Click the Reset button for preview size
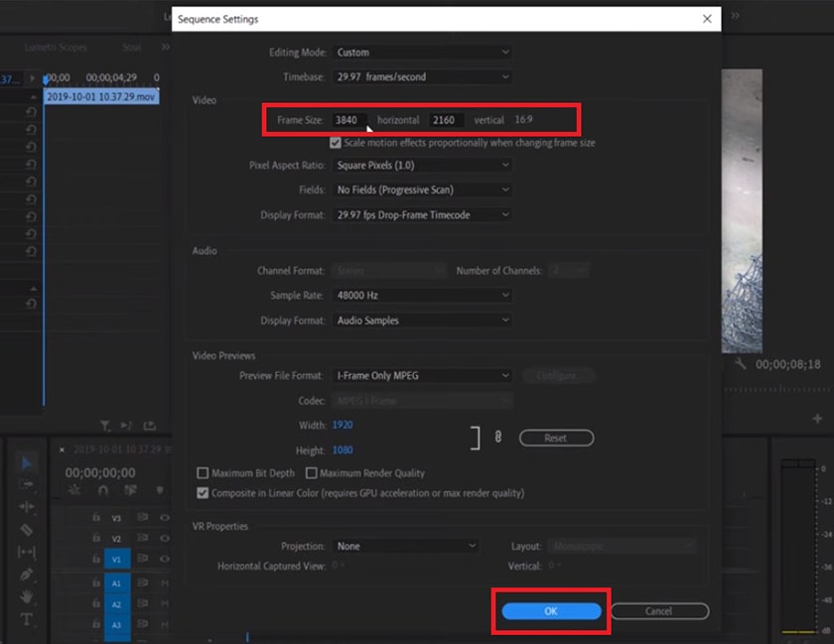This screenshot has width=834, height=644. (x=556, y=438)
